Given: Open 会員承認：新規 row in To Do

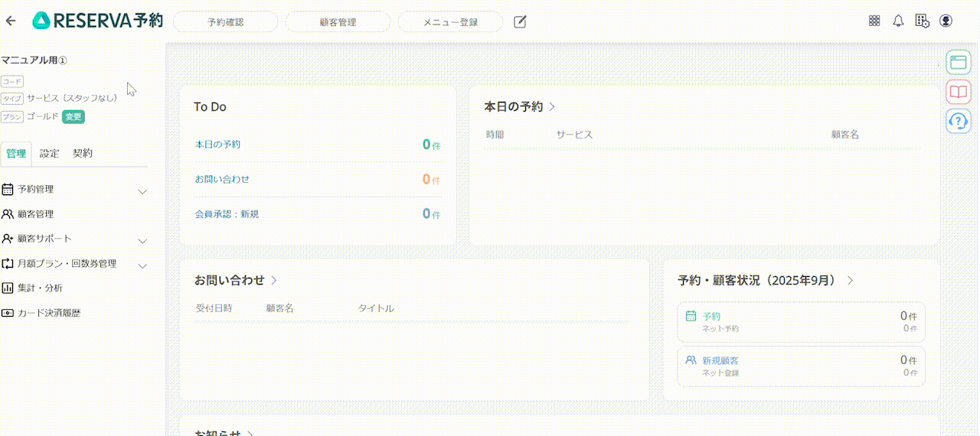Looking at the screenshot, I should click(x=318, y=214).
